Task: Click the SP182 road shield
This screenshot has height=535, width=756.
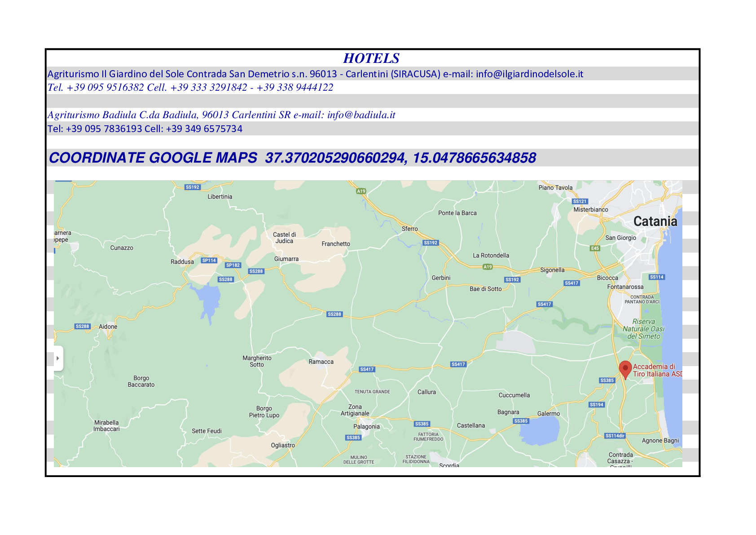Action: [x=233, y=265]
